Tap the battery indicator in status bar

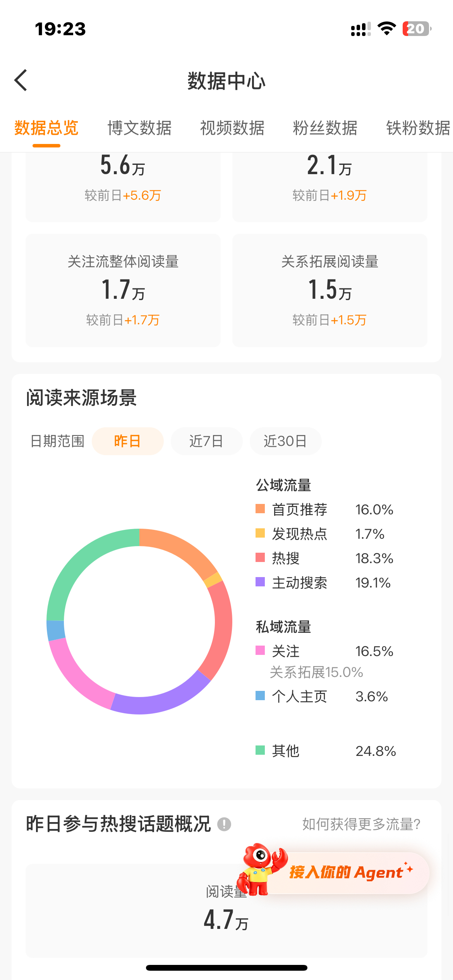click(x=417, y=29)
